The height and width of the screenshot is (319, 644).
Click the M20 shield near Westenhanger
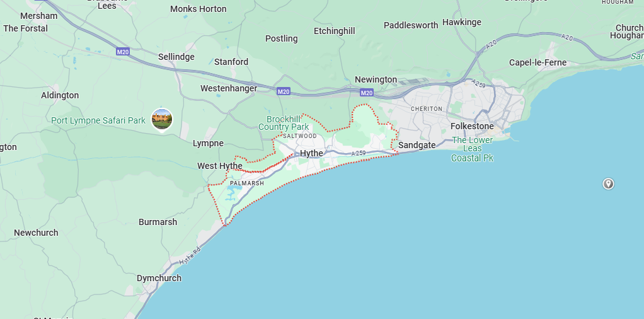coord(284,91)
